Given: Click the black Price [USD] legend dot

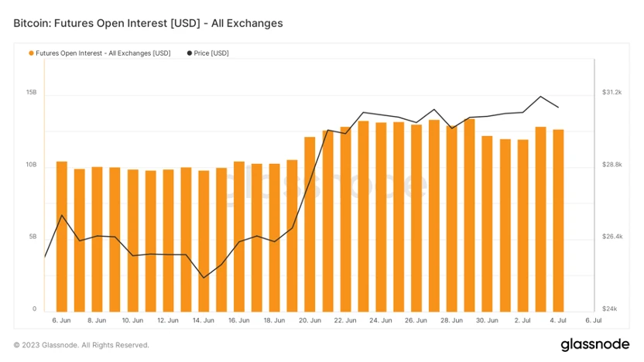Looking at the screenshot, I should coord(190,53).
